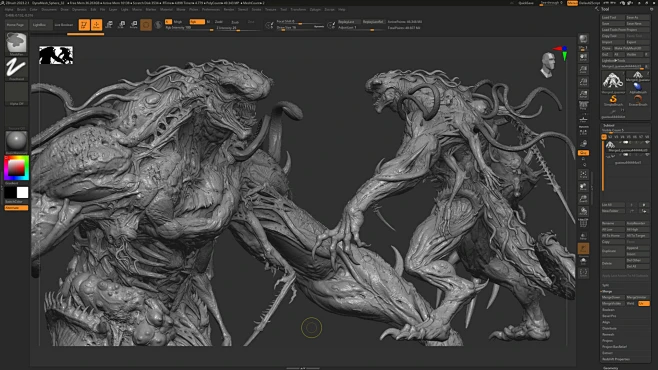The height and width of the screenshot is (370, 658).
Task: Expand the Remesh section
Action: [x=608, y=334]
